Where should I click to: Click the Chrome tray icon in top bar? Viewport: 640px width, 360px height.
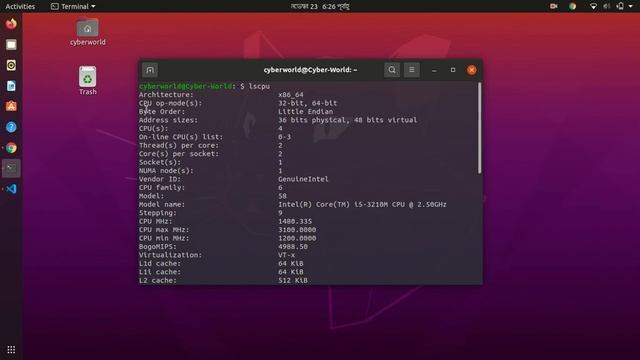[x=573, y=6]
